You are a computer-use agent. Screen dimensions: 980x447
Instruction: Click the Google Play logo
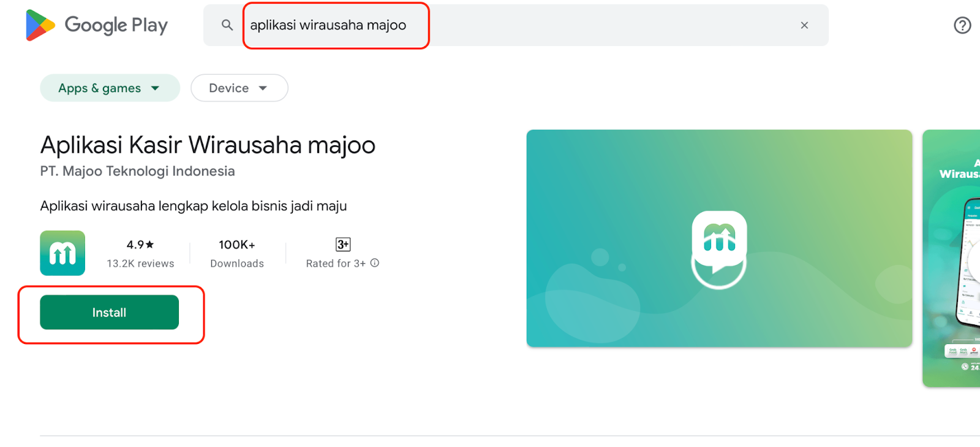point(97,25)
